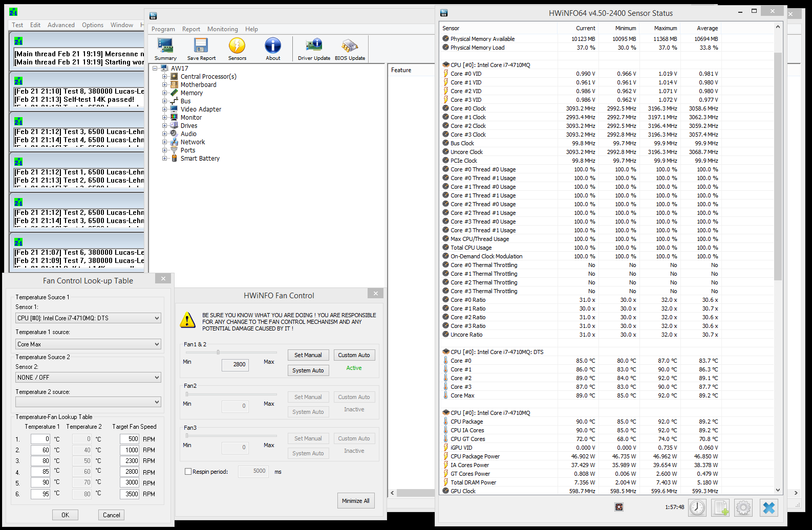Open the Help menu in HWiNFO
This screenshot has height=530, width=812.
tap(251, 29)
